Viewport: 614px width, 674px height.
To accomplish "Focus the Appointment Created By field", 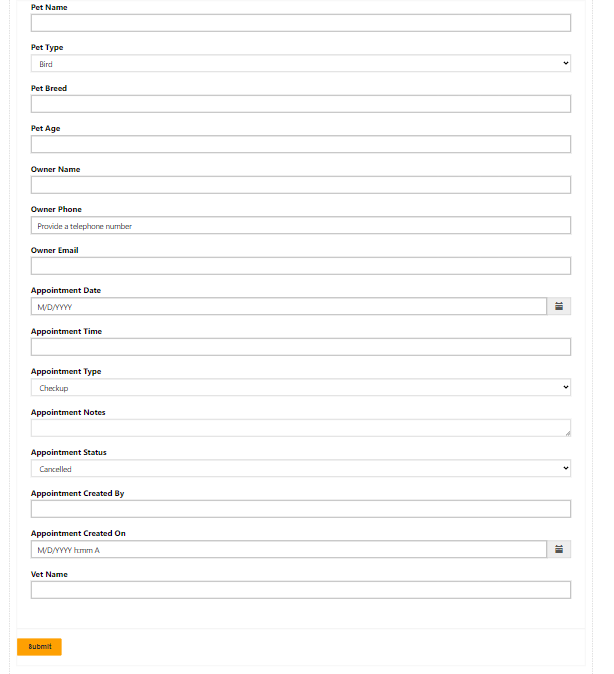I will pos(301,509).
